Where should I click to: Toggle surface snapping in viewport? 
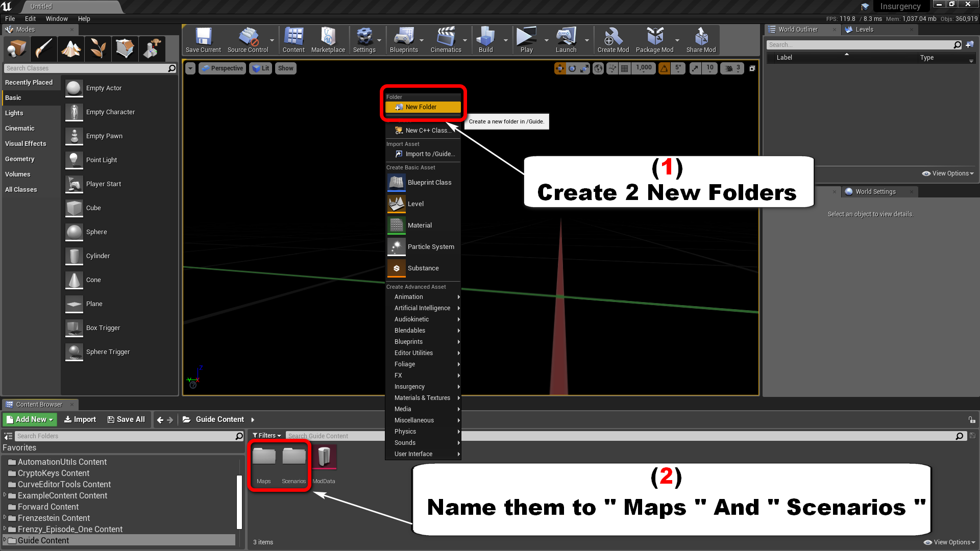pyautogui.click(x=612, y=68)
